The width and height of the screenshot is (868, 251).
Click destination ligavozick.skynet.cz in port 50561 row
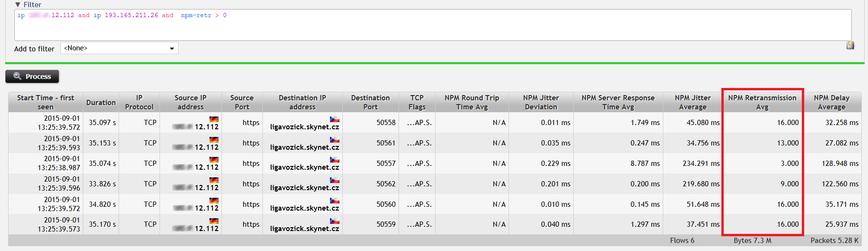tap(304, 147)
